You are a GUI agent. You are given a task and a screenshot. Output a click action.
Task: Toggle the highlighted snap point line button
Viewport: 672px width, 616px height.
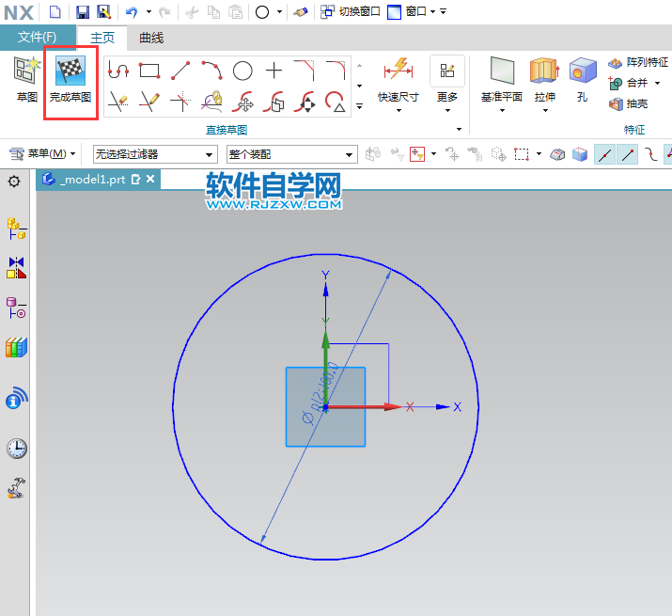(604, 153)
